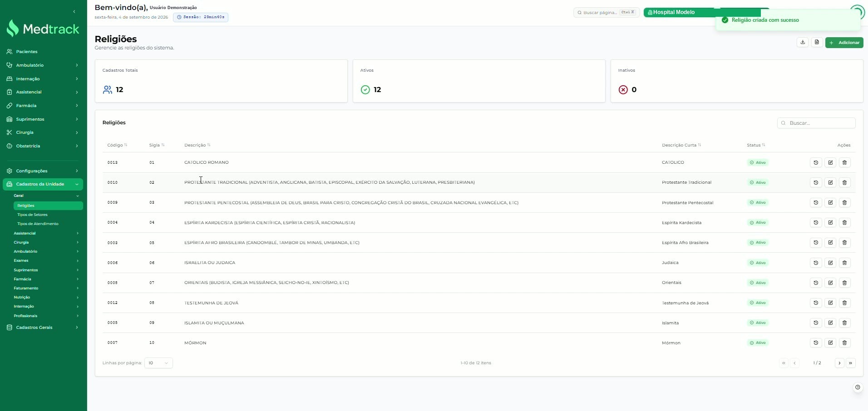This screenshot has width=868, height=411.
Task: Delete the MÓRMON religion entry
Action: tap(844, 343)
